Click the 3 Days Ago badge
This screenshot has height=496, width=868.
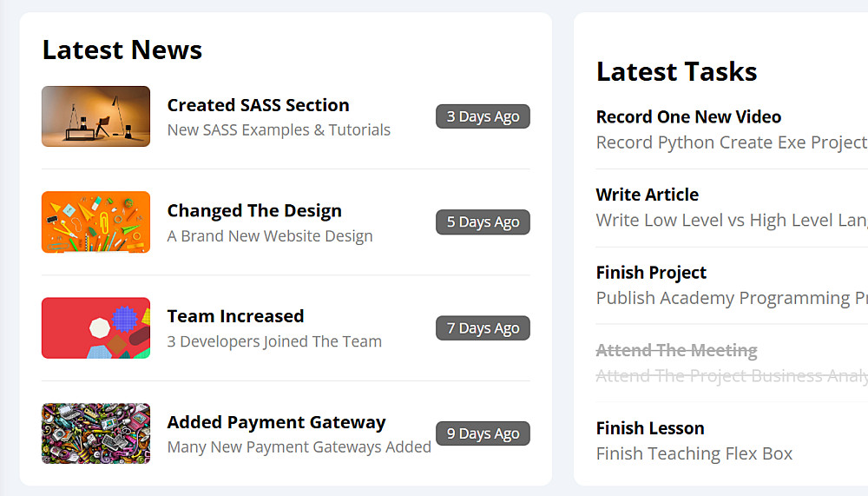click(483, 116)
